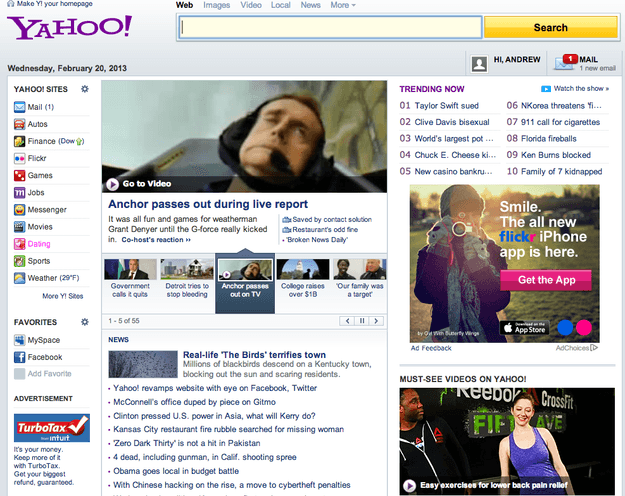Open the Co-host's reaction link

click(x=156, y=240)
